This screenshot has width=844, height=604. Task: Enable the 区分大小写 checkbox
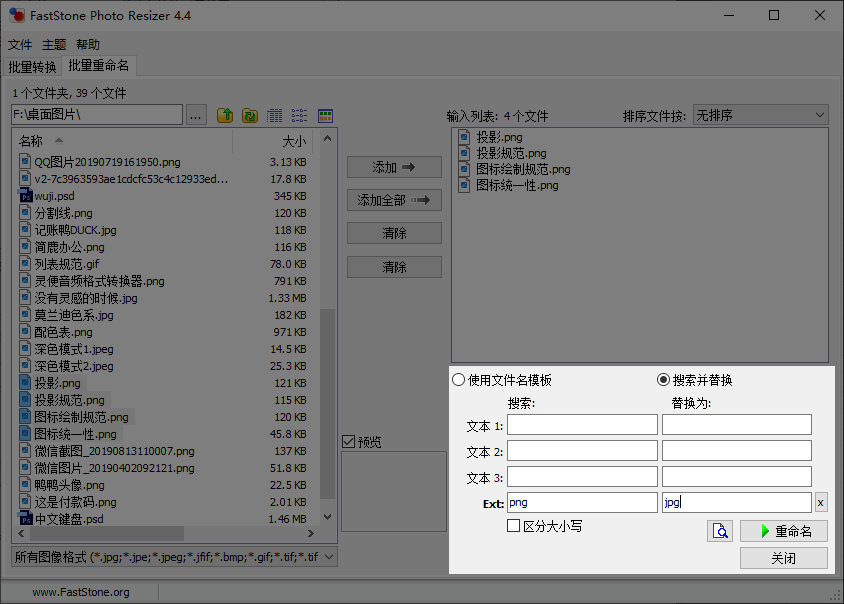click(x=514, y=526)
